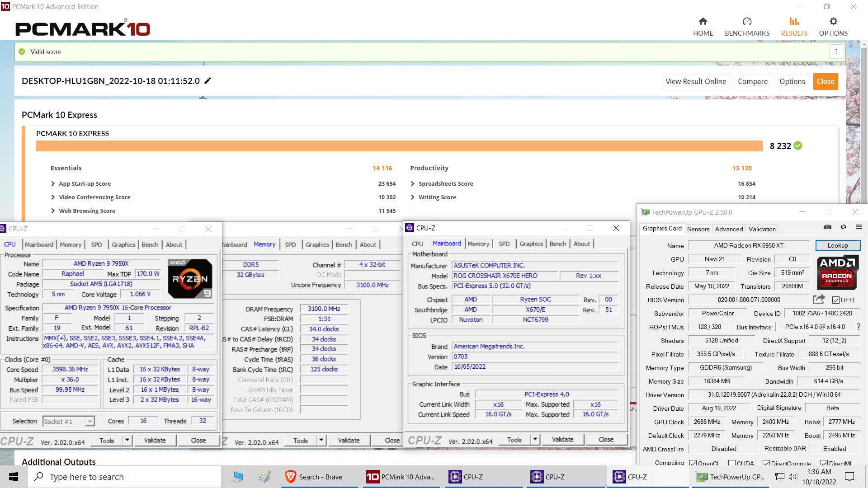Click the orange PCMark 10 Express score bar

399,146
